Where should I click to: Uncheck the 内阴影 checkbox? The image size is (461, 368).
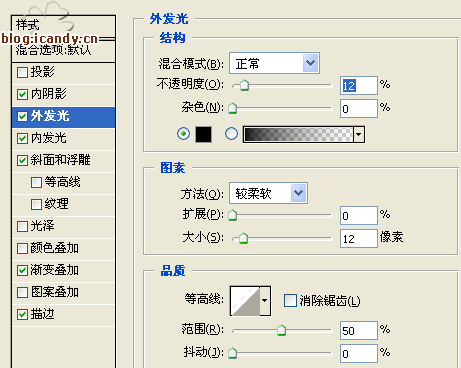[22, 94]
